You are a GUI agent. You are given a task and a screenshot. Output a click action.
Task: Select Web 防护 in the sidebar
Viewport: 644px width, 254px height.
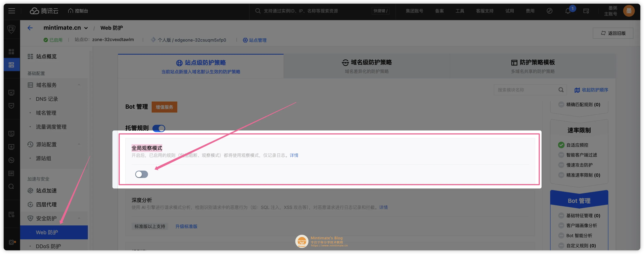point(54,232)
